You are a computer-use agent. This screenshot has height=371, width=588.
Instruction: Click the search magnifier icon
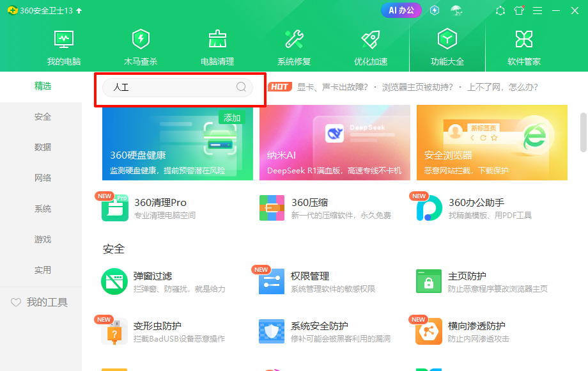pos(241,87)
